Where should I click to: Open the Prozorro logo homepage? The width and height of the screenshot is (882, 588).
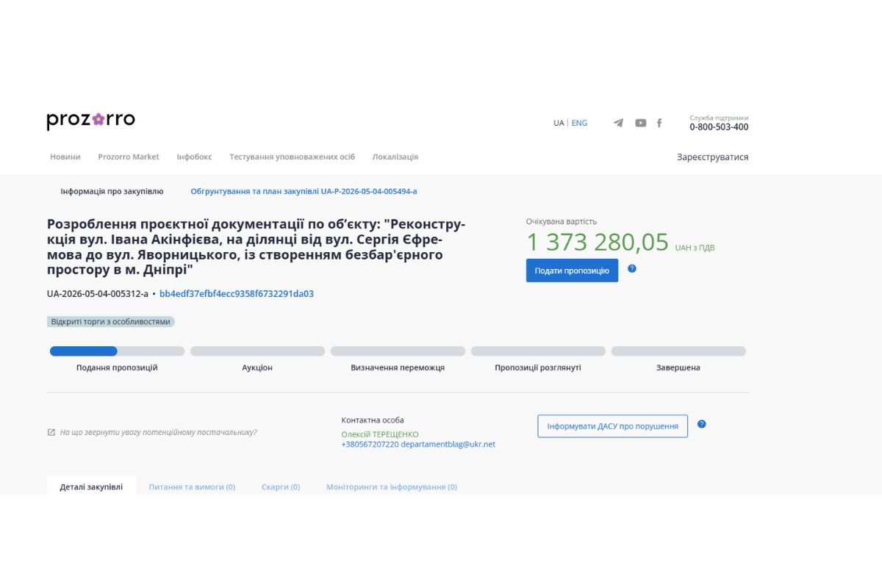click(x=91, y=121)
